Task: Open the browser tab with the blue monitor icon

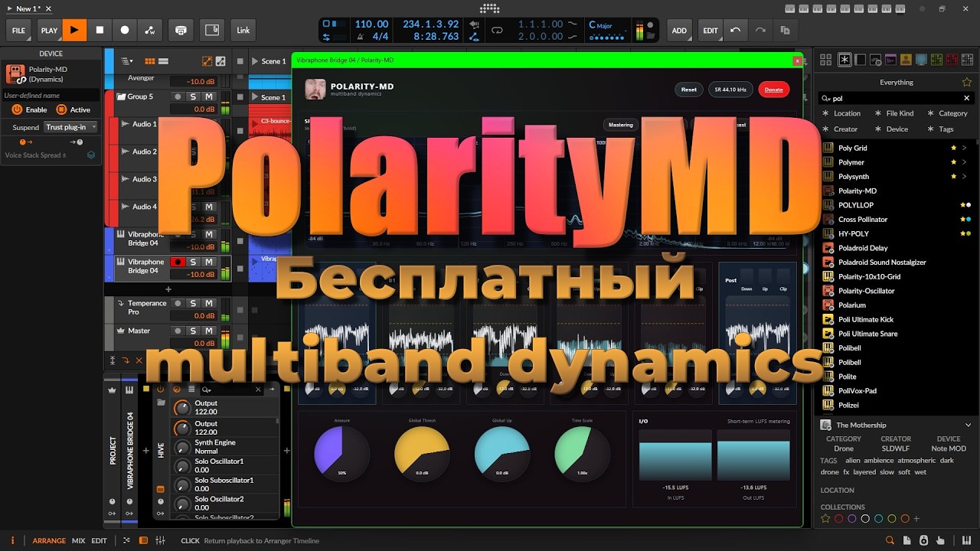Action: coord(921,60)
